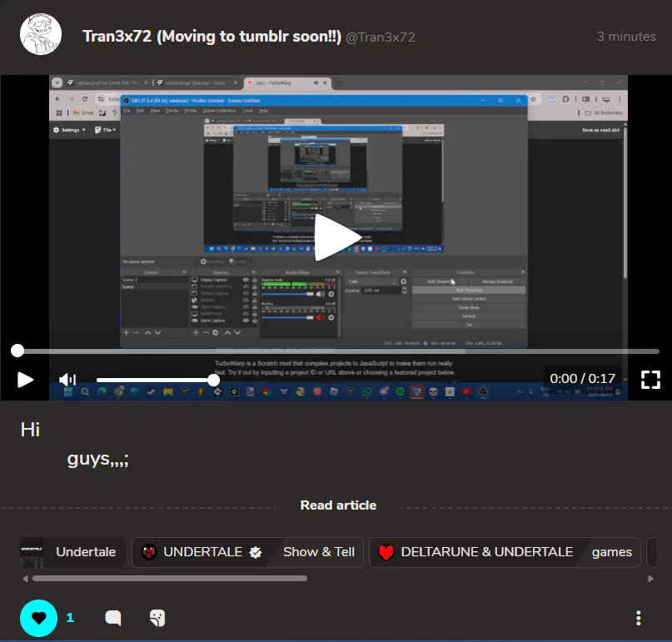
Task: Open the Read article link
Action: (x=338, y=505)
